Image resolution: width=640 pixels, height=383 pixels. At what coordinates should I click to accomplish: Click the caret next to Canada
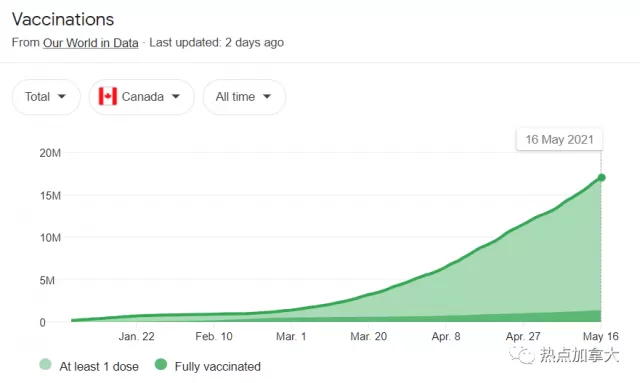176,97
